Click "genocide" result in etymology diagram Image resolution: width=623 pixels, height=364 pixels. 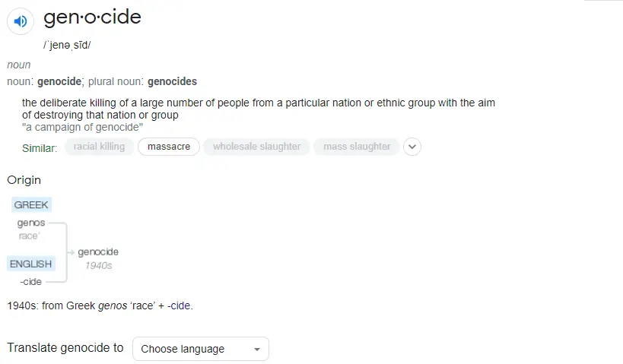(x=98, y=252)
